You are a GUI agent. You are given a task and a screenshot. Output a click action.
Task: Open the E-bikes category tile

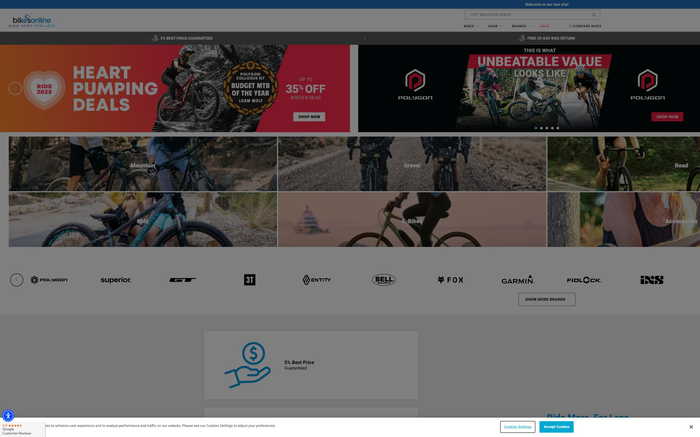tap(412, 220)
